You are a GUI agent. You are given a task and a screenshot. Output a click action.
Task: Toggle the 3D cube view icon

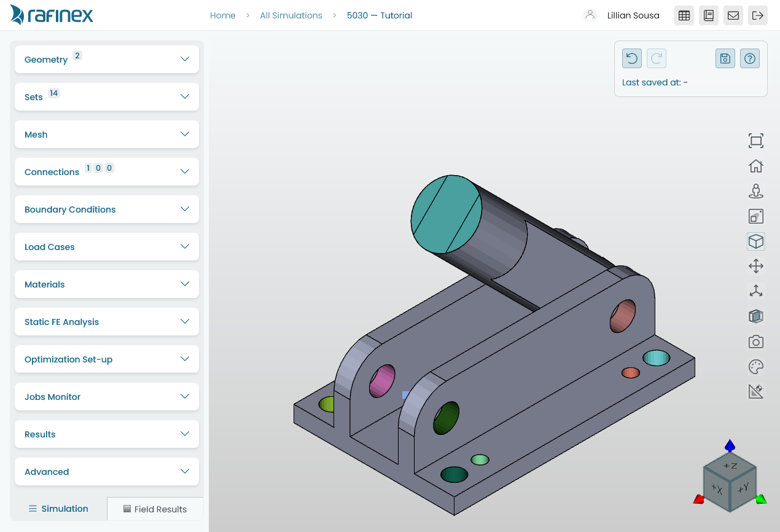(x=756, y=241)
